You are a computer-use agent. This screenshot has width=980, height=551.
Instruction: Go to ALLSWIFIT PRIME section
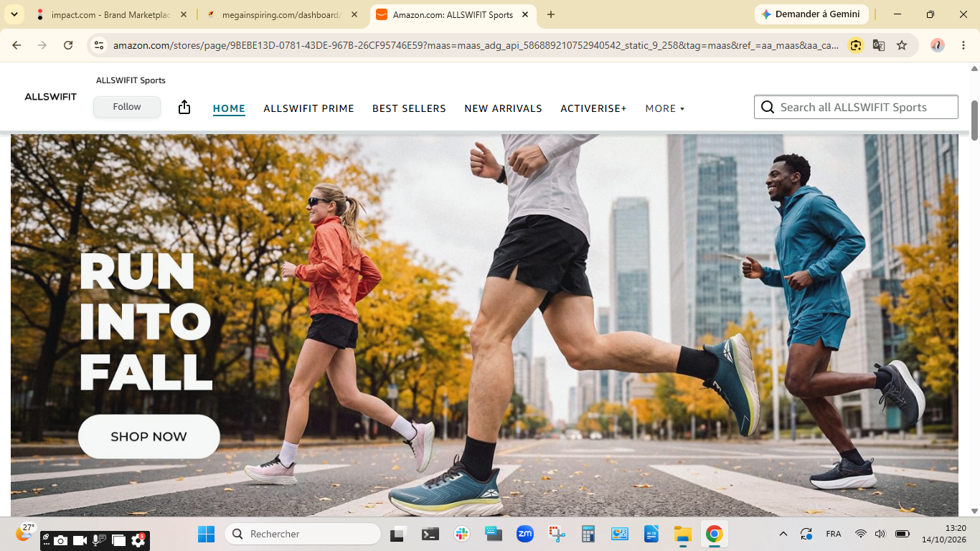tap(308, 108)
